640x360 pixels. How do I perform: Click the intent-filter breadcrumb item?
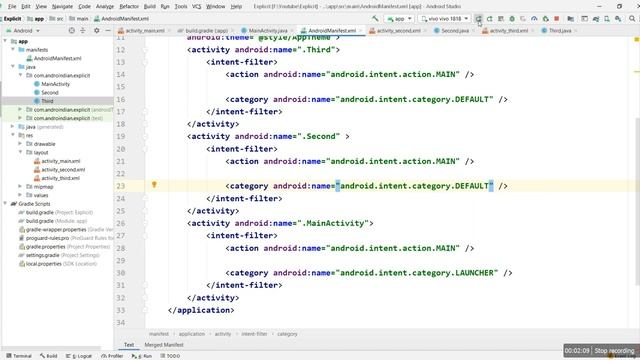tap(254, 334)
